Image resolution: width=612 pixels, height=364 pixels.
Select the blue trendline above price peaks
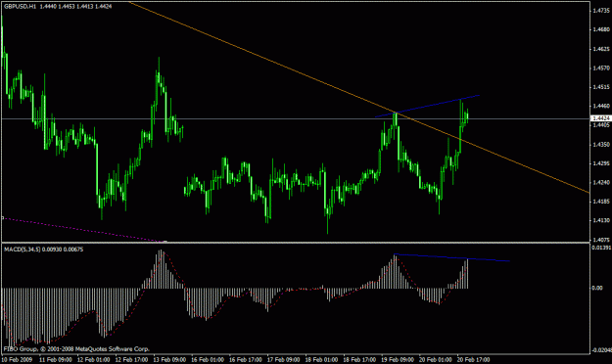(427, 106)
